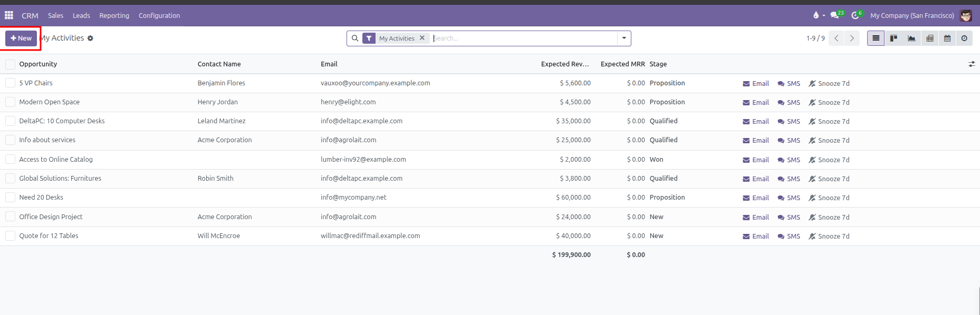Open the My Company (San Francisco) switcher
Screen dimensions: 980x315
tap(912, 16)
